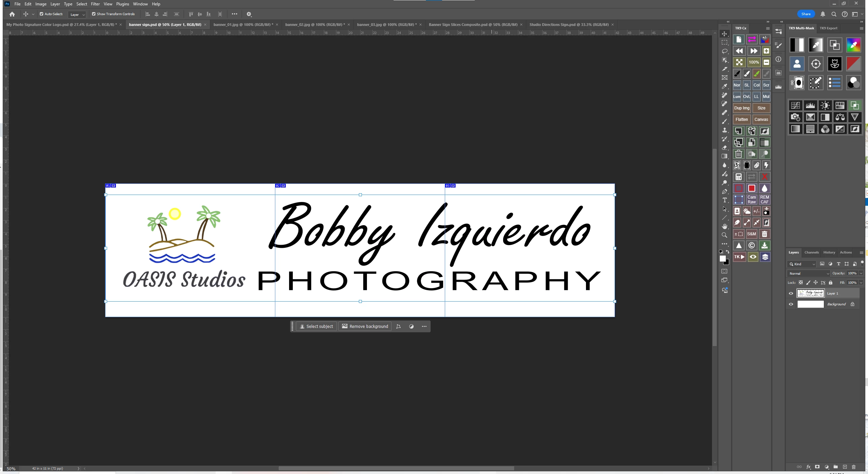Click the Flatten button in TK9 panel

click(741, 120)
